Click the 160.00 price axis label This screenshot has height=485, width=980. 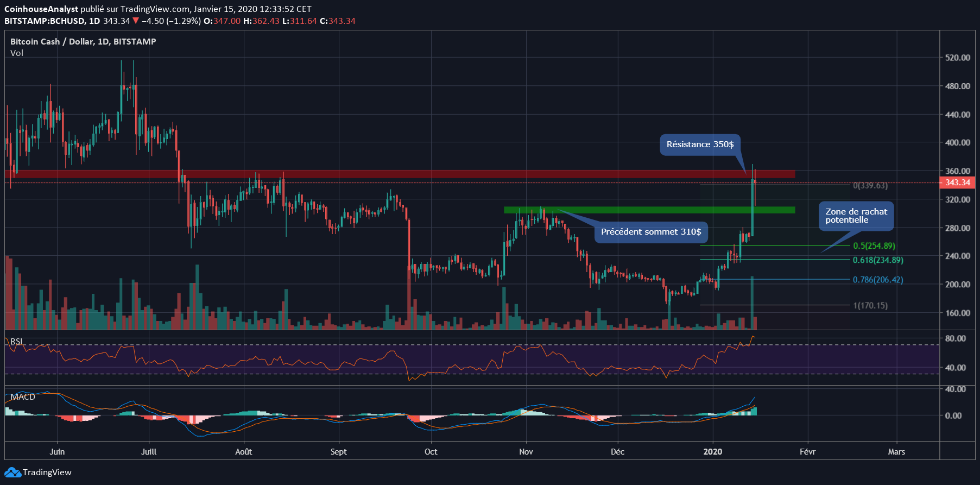[958, 313]
